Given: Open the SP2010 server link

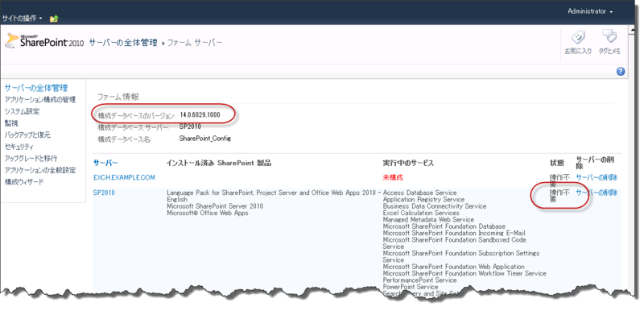Looking at the screenshot, I should [x=104, y=193].
